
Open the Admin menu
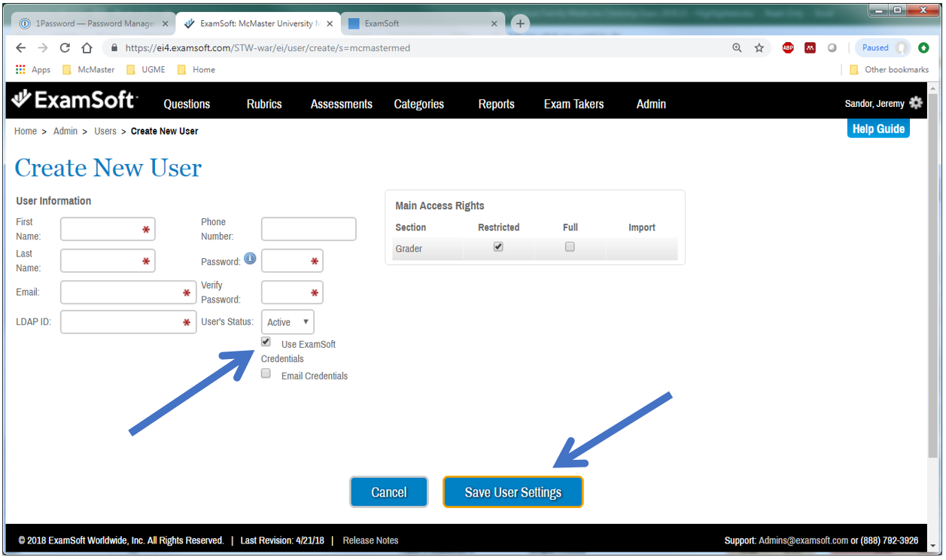[651, 104]
